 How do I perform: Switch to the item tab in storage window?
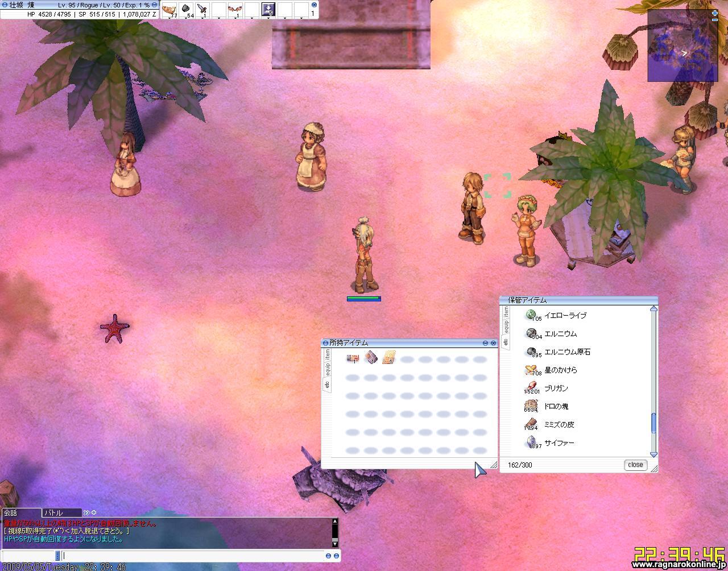506,311
